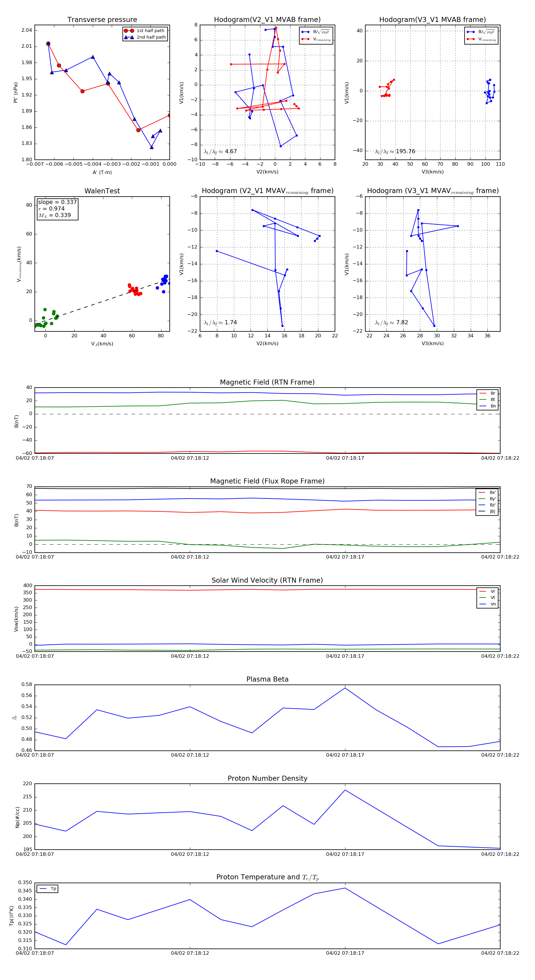Click the "A' (T·m)" x-axis label
This screenshot has width=535, height=980.
point(102,172)
